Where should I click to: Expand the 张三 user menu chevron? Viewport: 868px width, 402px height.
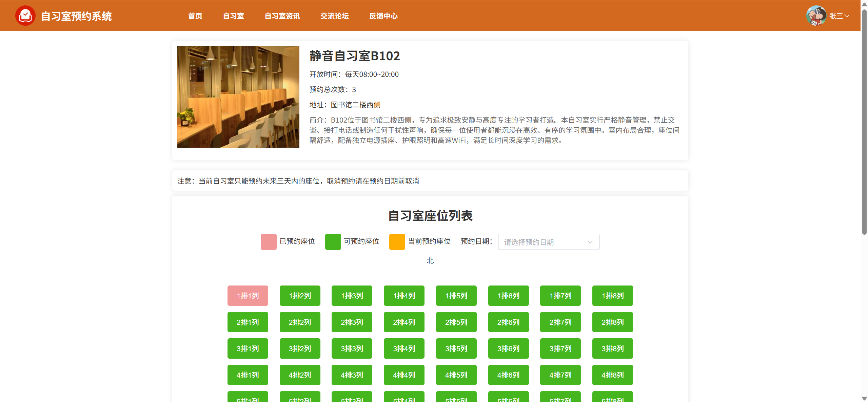point(847,16)
